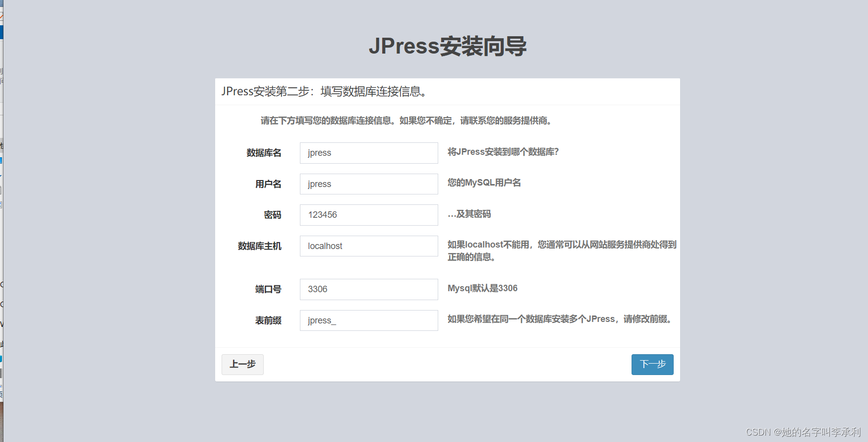Edit the 端口号 field with 3306
The width and height of the screenshot is (868, 442).
pyautogui.click(x=369, y=289)
